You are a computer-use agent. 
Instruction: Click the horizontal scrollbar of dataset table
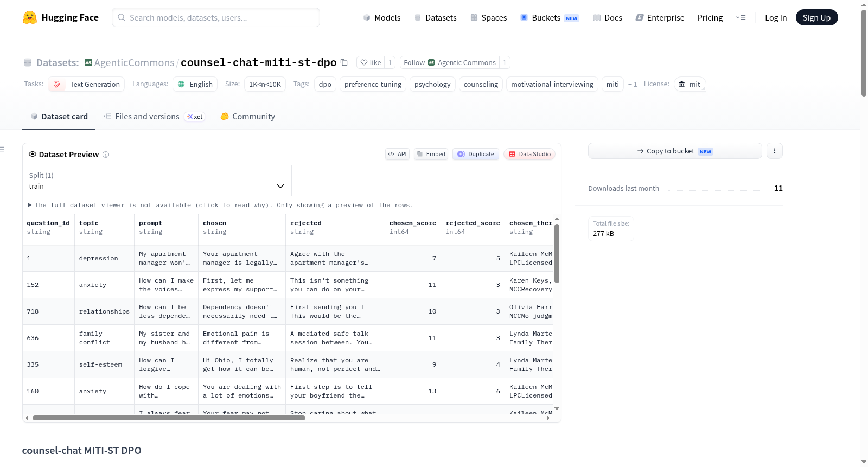click(169, 418)
